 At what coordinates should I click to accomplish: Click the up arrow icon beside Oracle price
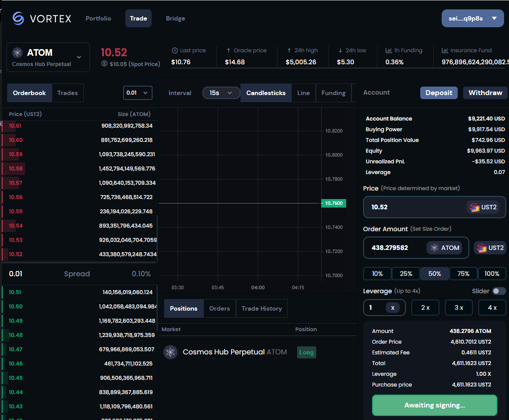[x=228, y=50]
